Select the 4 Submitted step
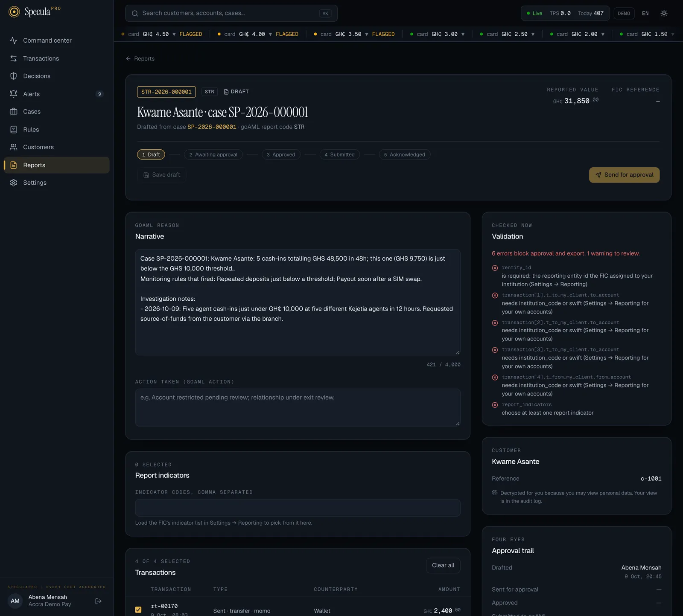This screenshot has height=616, width=683. [x=340, y=154]
